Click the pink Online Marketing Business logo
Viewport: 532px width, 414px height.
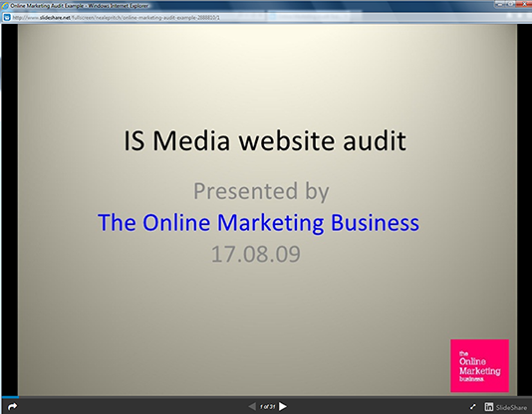[480, 366]
